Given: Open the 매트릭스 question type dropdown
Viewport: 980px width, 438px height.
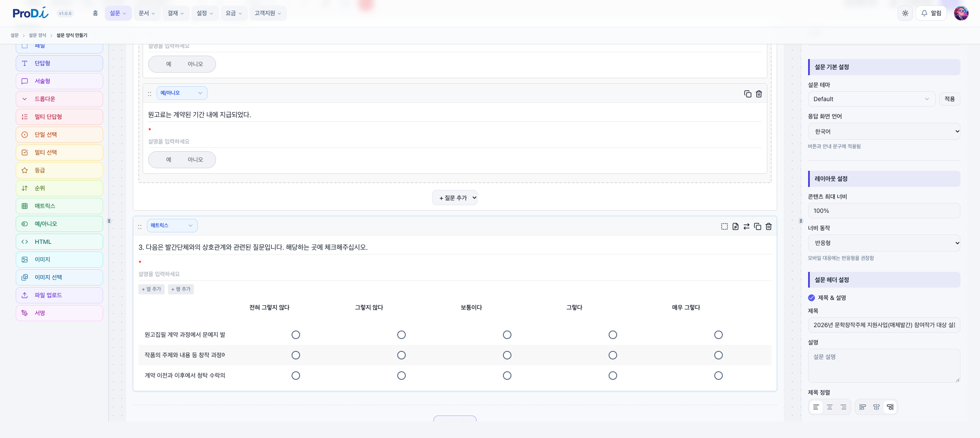Looking at the screenshot, I should point(172,226).
